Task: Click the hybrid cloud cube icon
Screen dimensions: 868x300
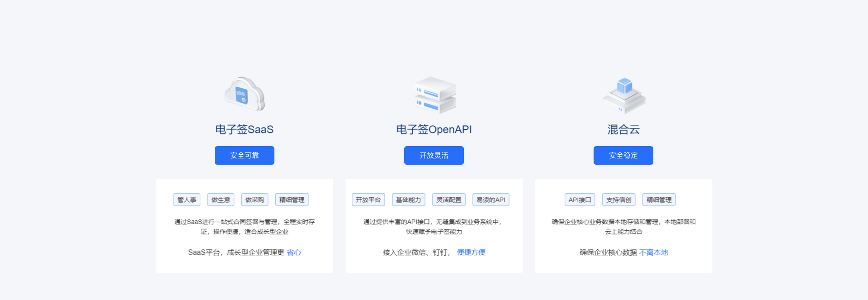Action: tap(623, 95)
